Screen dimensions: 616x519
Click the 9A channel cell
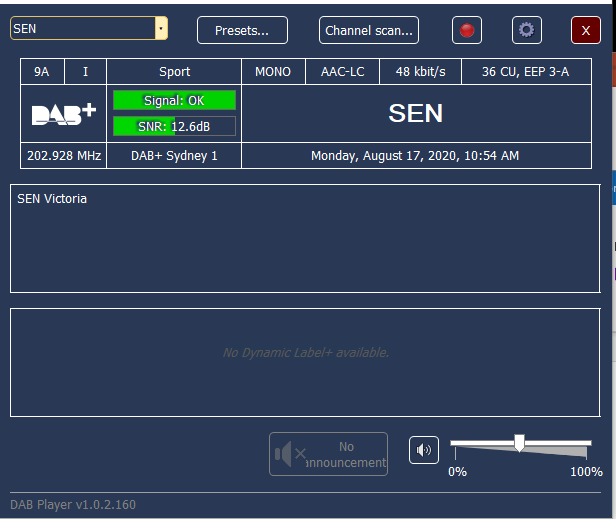tap(42, 72)
